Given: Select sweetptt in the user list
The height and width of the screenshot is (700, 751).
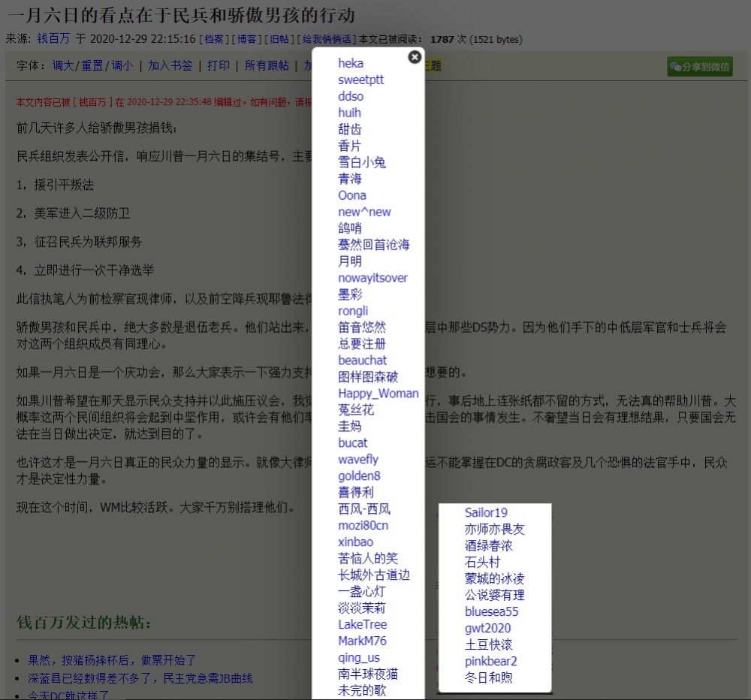Looking at the screenshot, I should 360,80.
